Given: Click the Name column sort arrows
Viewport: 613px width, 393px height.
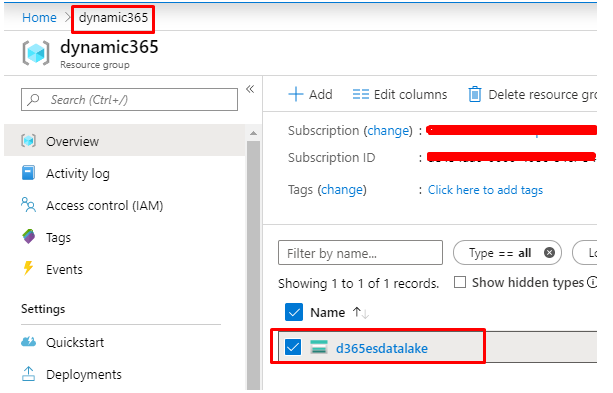Looking at the screenshot, I should tap(360, 312).
